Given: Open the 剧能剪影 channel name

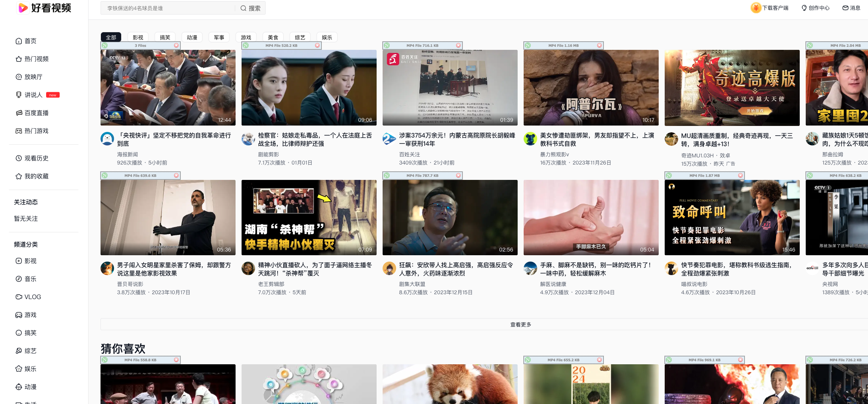Looking at the screenshot, I should (269, 154).
